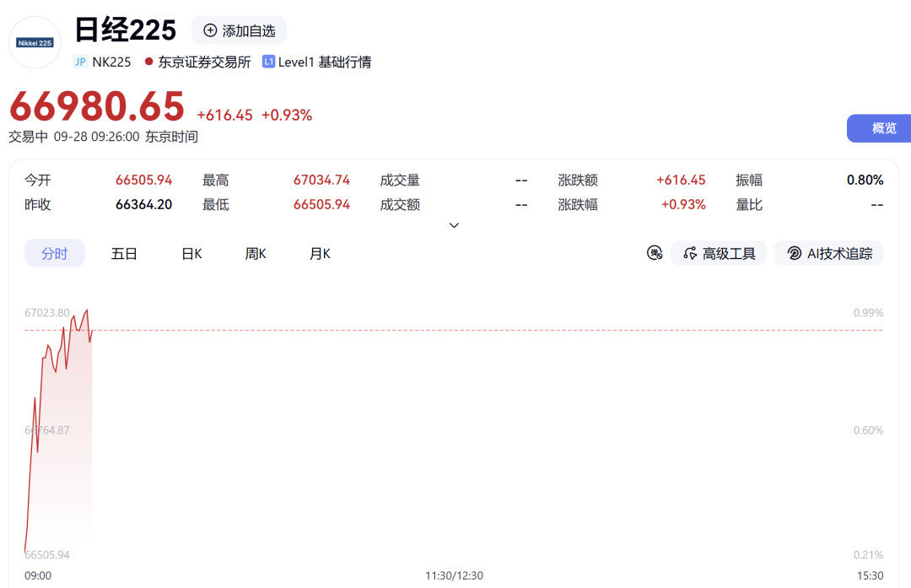911x588 pixels.
Task: Click the 11:30/12:30 time axis label
Action: pyautogui.click(x=454, y=575)
